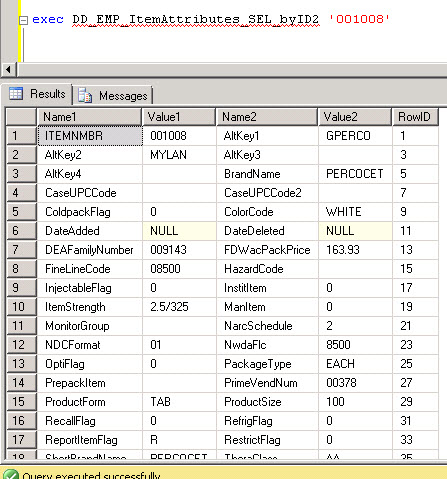Click the NULL value beside DateAdded

click(179, 231)
